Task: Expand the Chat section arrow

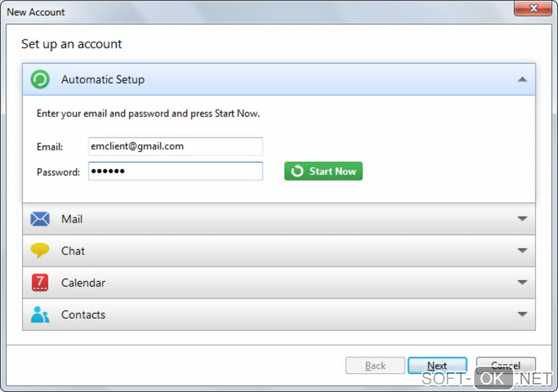Action: click(x=522, y=251)
